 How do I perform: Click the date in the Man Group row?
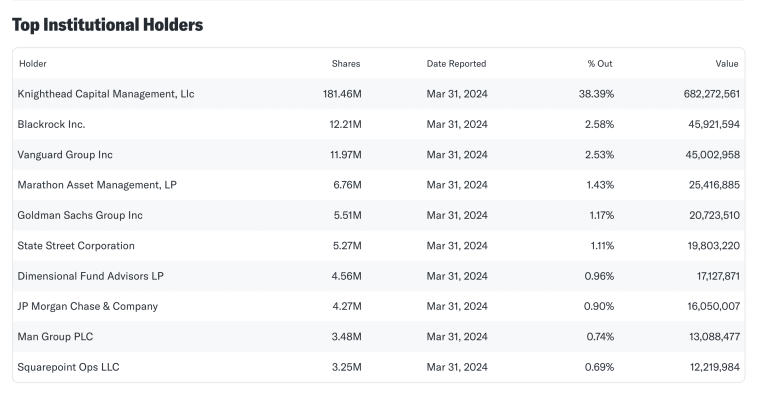(457, 337)
